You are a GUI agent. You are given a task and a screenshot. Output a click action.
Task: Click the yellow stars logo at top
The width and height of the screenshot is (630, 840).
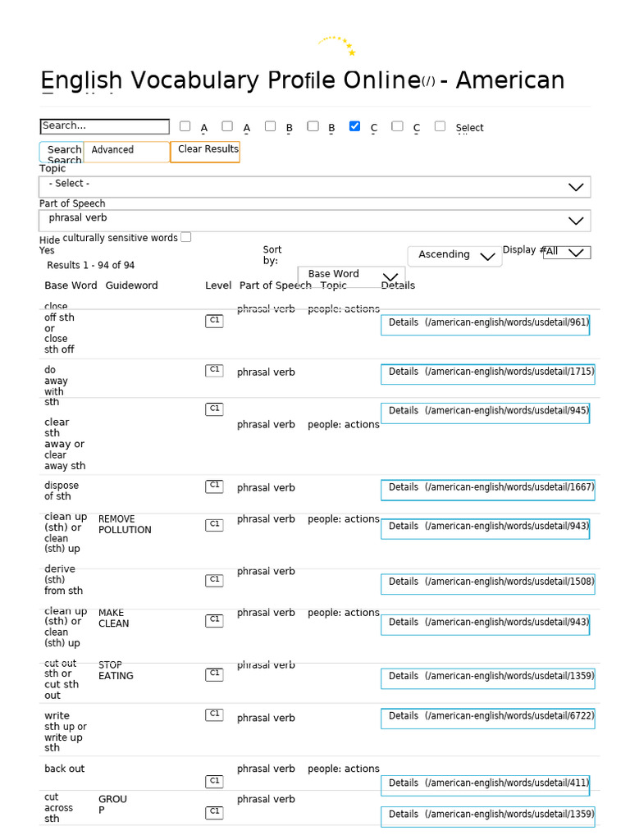point(337,46)
